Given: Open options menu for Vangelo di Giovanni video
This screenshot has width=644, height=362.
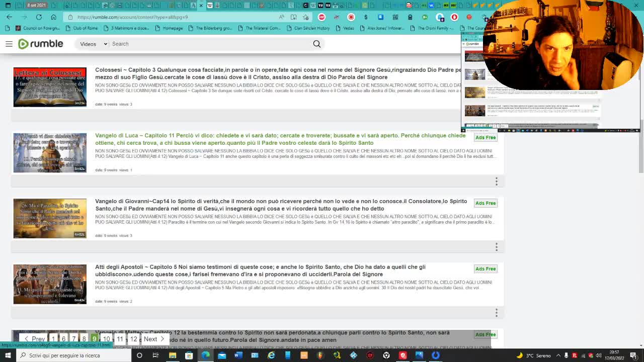Looking at the screenshot, I should tap(496, 247).
